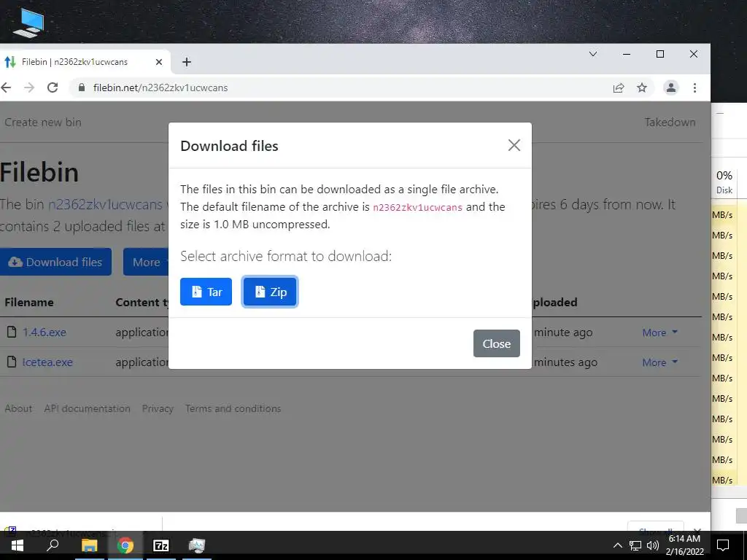Click the file icon beside Icetea.exe
The height and width of the screenshot is (560, 747).
pyautogui.click(x=12, y=362)
